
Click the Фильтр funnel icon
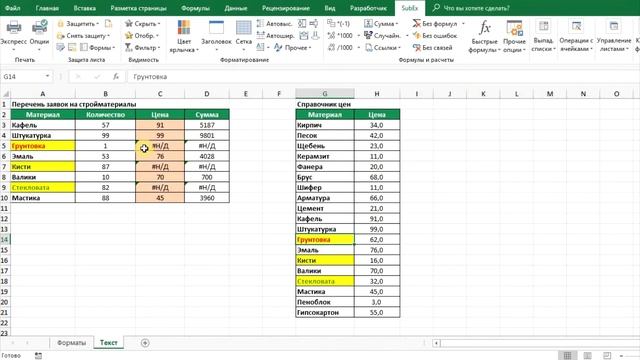[129, 48]
